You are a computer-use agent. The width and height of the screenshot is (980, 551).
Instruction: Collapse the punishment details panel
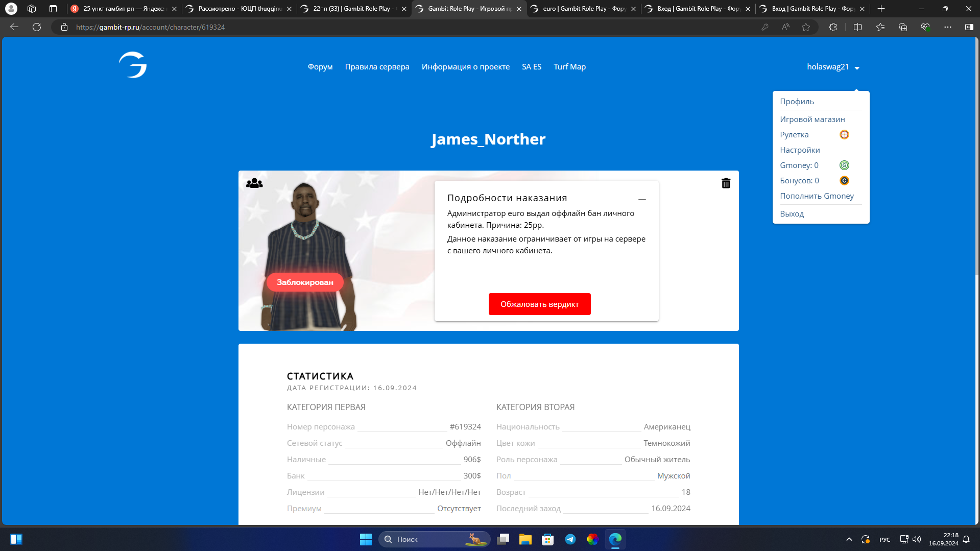pyautogui.click(x=642, y=199)
